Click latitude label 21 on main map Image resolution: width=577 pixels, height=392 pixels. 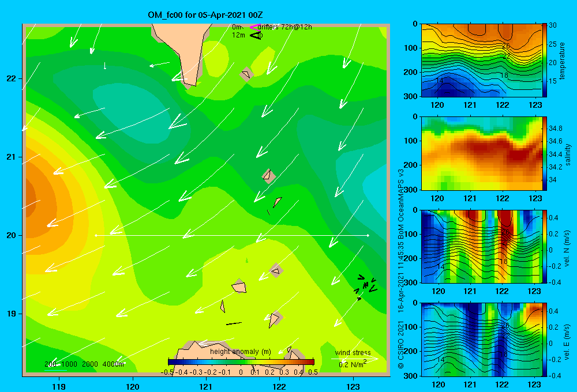pos(12,157)
